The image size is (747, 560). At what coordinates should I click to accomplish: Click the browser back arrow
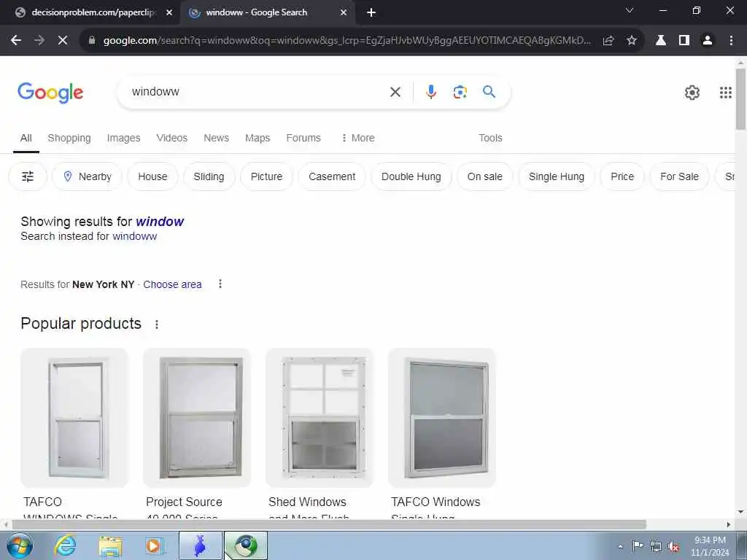click(16, 41)
